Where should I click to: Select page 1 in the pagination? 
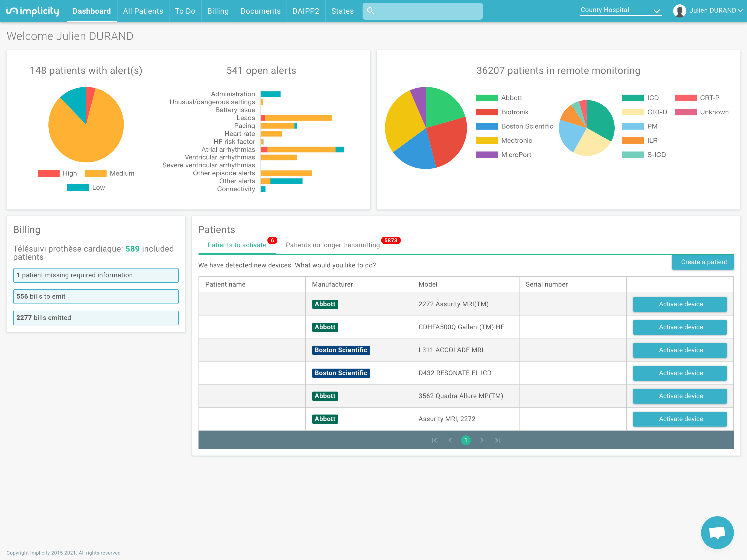click(466, 440)
